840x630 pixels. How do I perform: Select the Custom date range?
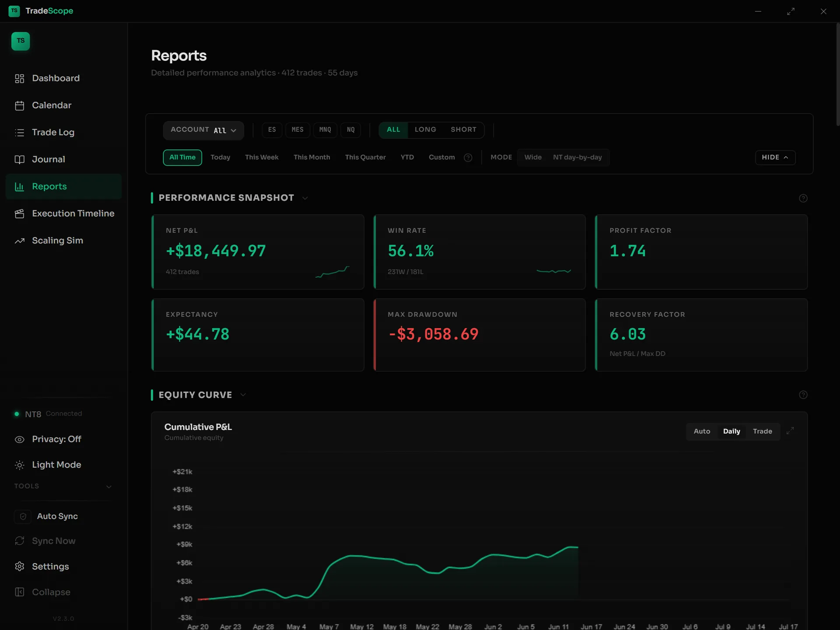tap(441, 157)
